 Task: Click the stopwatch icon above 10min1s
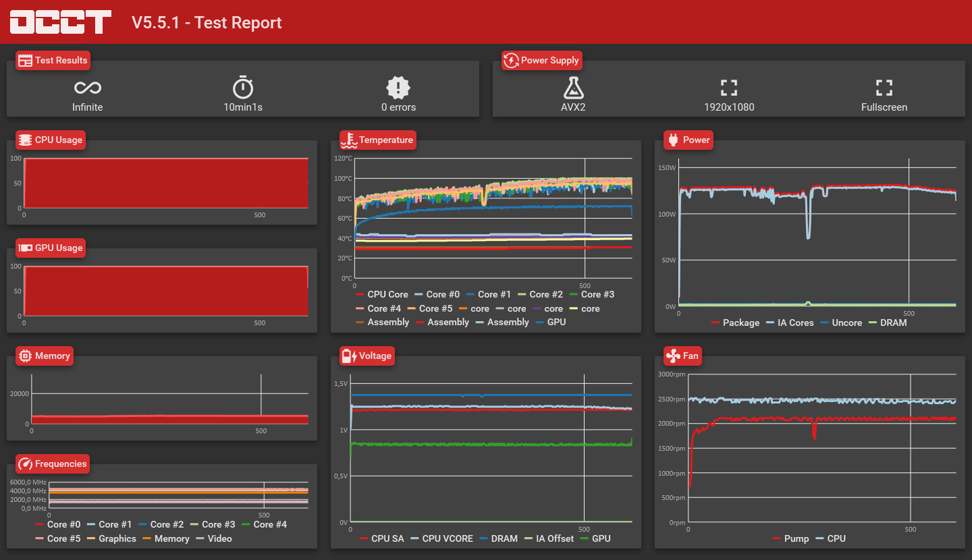point(243,87)
